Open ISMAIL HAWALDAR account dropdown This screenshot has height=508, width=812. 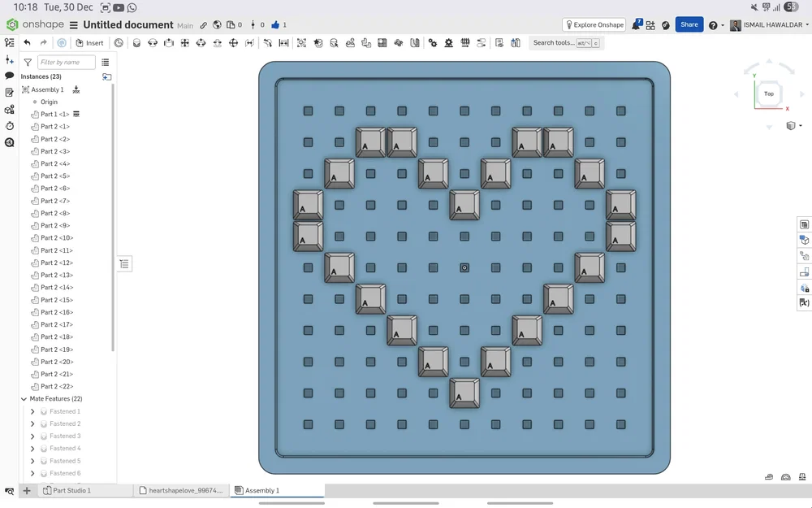769,25
